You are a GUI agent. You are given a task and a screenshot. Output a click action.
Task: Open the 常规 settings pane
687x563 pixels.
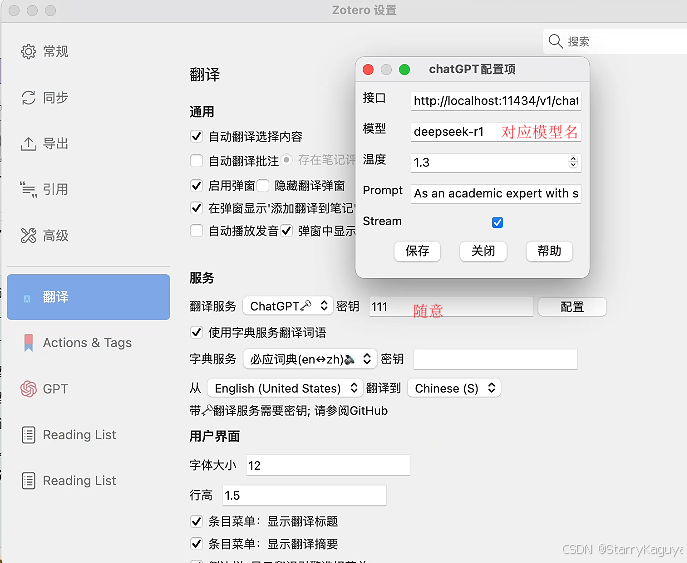click(89, 52)
